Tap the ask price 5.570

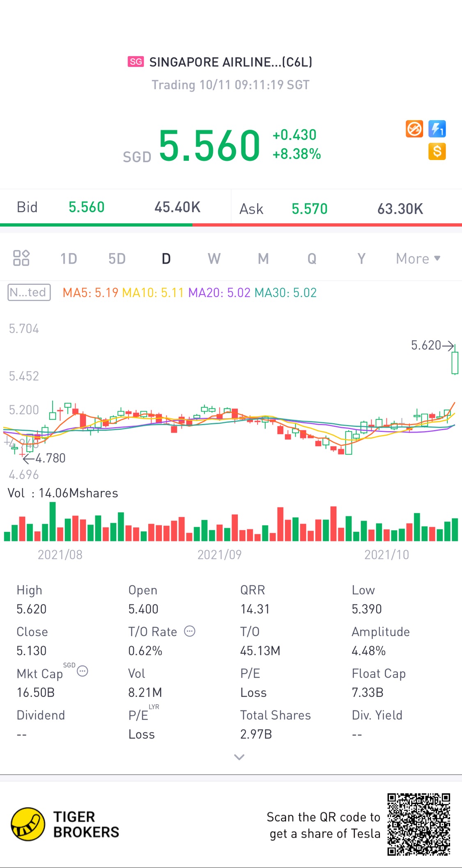pyautogui.click(x=310, y=209)
